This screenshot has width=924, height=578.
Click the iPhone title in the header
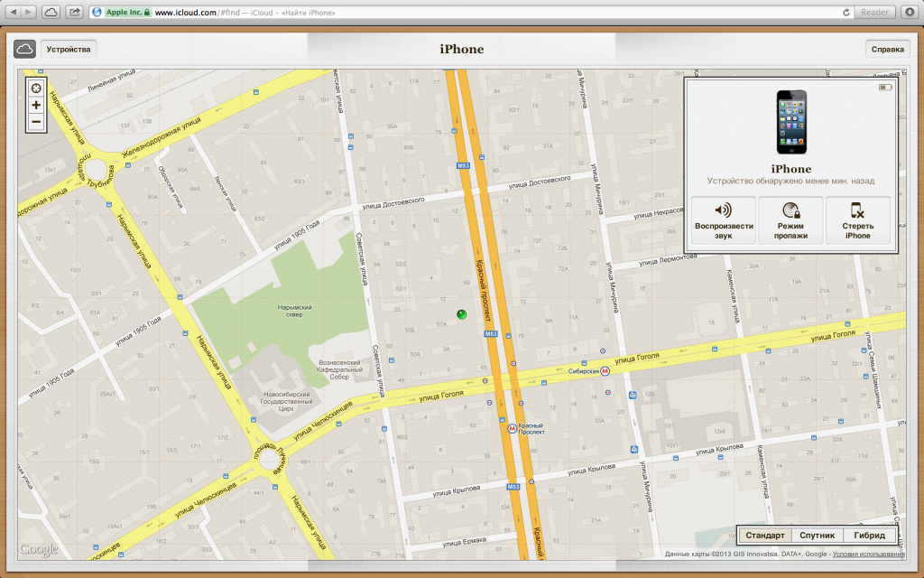coord(461,49)
